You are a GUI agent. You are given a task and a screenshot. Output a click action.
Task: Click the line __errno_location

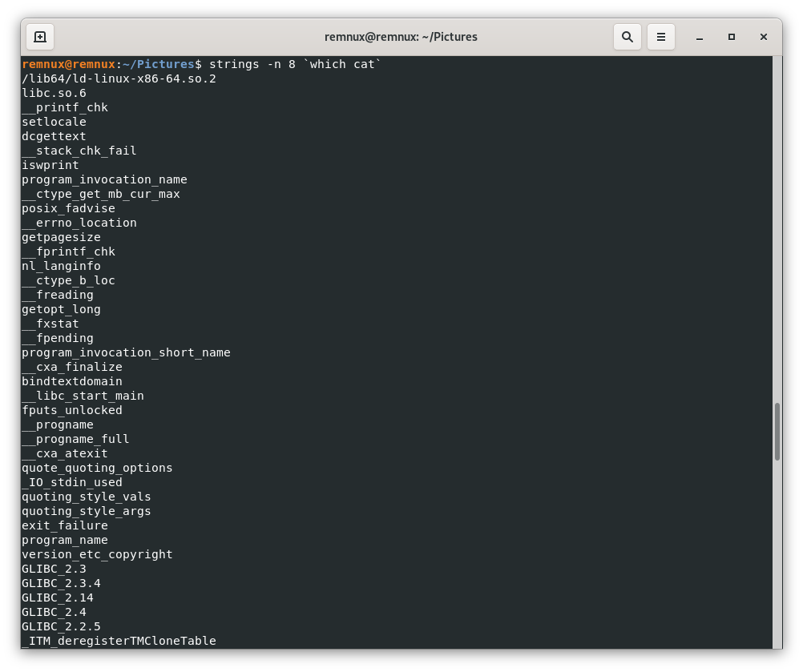coord(79,223)
